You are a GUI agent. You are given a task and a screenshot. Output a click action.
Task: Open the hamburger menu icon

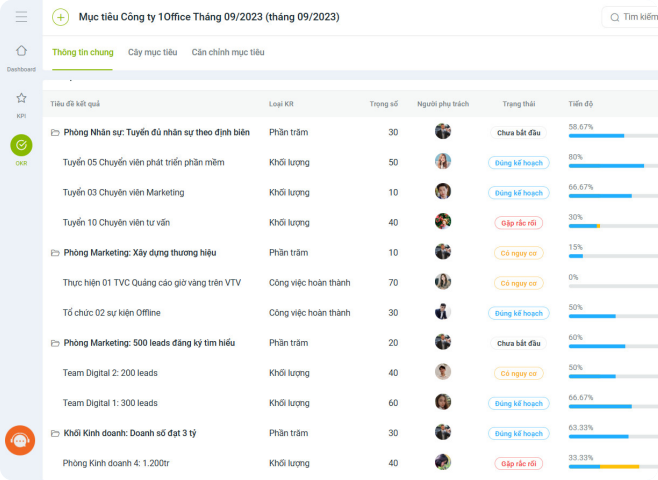click(x=21, y=17)
